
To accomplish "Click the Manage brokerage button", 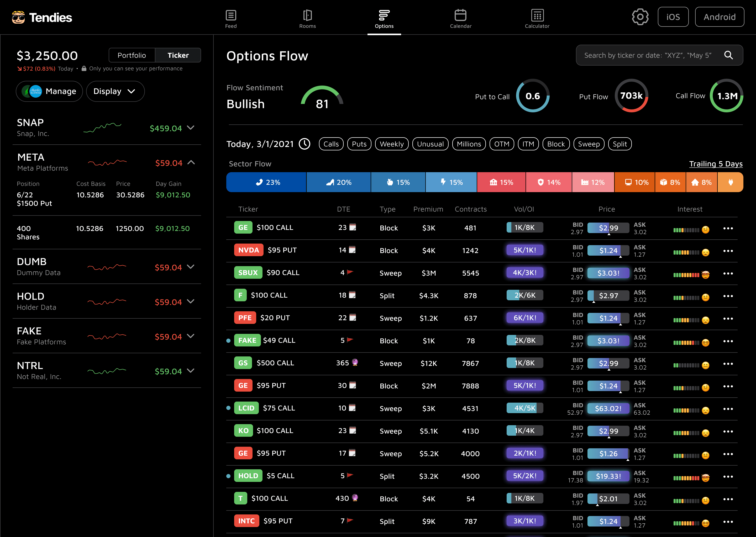I will pyautogui.click(x=49, y=91).
